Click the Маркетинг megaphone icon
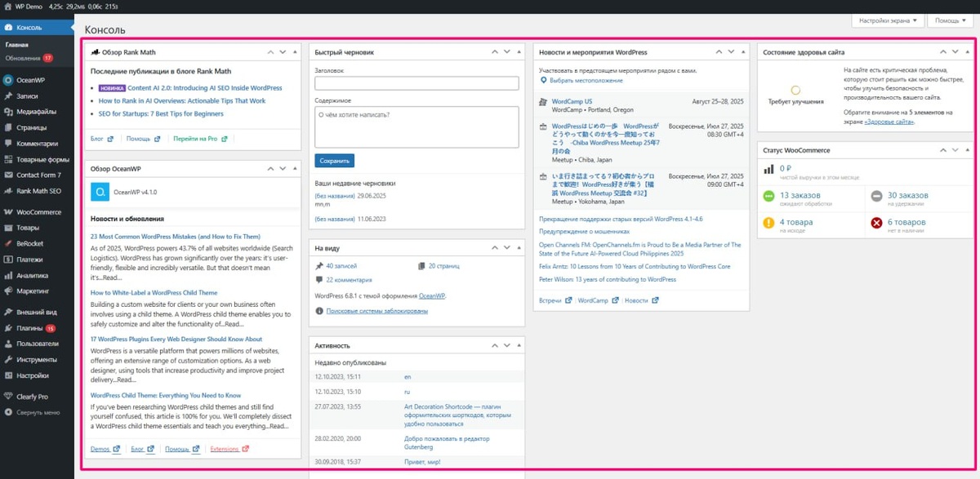980x479 pixels. pyautogui.click(x=8, y=291)
